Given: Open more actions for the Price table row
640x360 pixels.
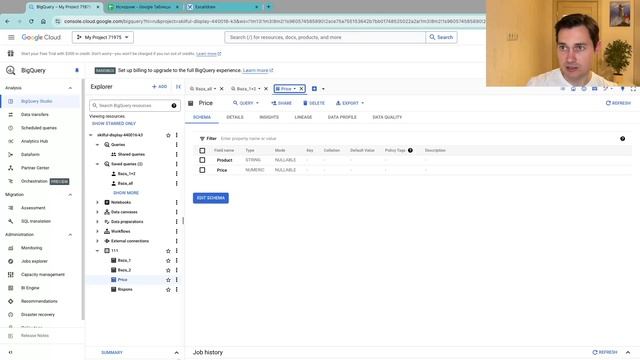Looking at the screenshot, I should coord(177,280).
